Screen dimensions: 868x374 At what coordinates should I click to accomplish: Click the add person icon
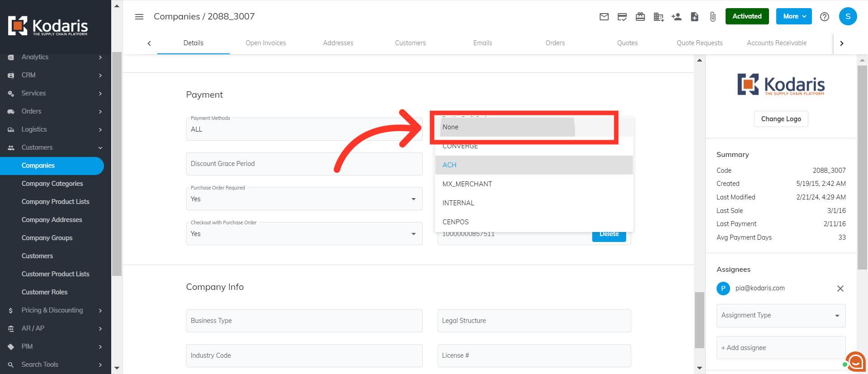[676, 17]
